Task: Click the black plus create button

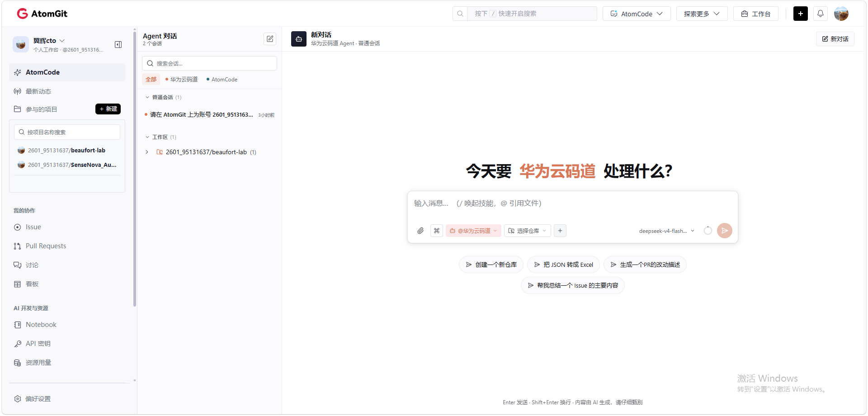Action: point(801,14)
